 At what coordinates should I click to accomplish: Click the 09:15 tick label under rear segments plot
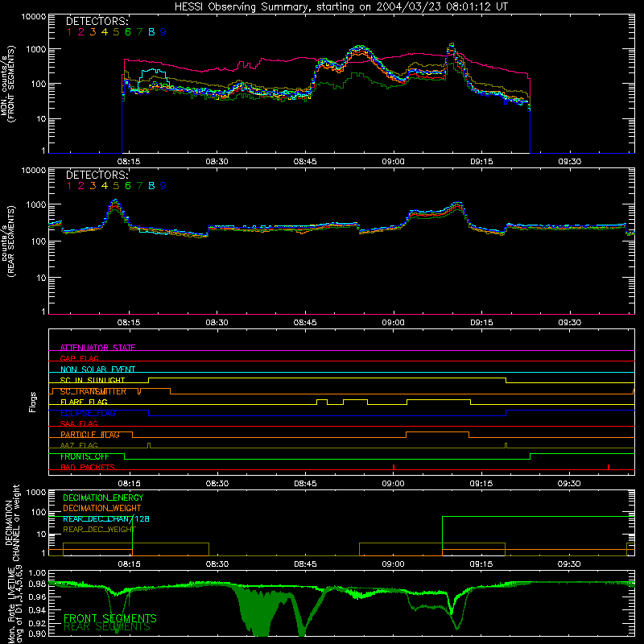[x=481, y=323]
